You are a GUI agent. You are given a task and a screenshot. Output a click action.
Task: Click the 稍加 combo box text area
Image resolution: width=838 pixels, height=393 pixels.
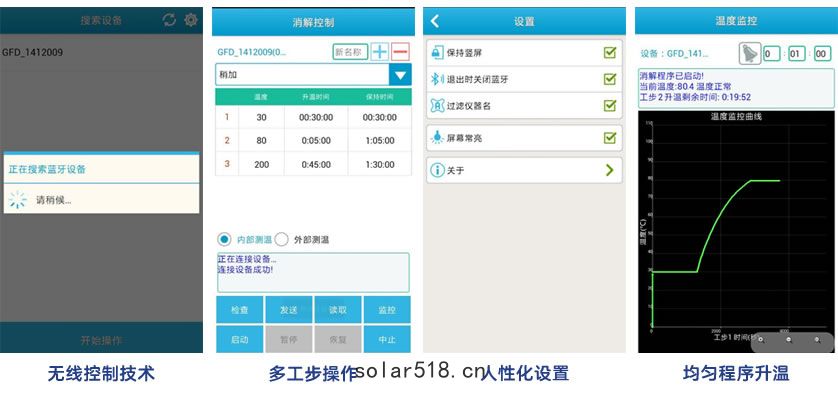(x=302, y=75)
